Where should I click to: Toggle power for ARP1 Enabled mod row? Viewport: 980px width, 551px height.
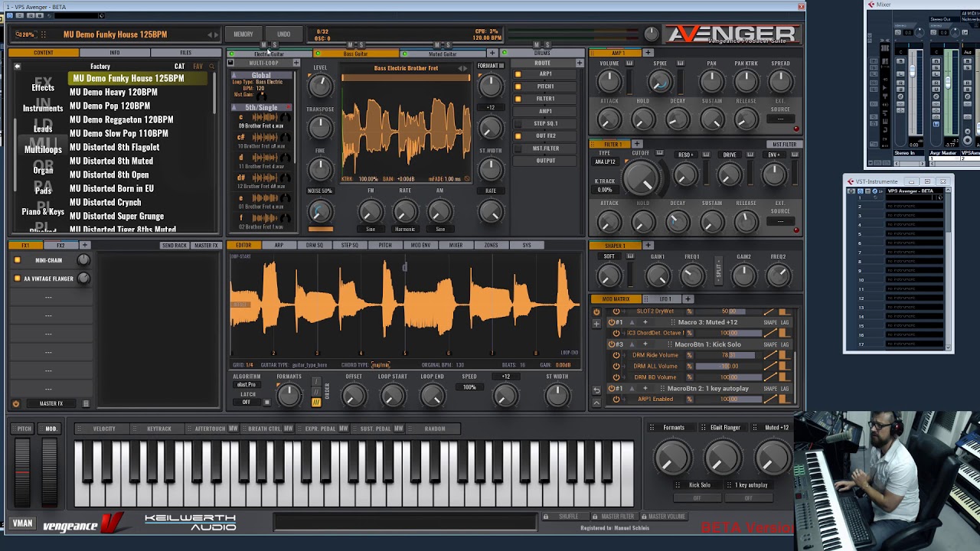coord(616,399)
